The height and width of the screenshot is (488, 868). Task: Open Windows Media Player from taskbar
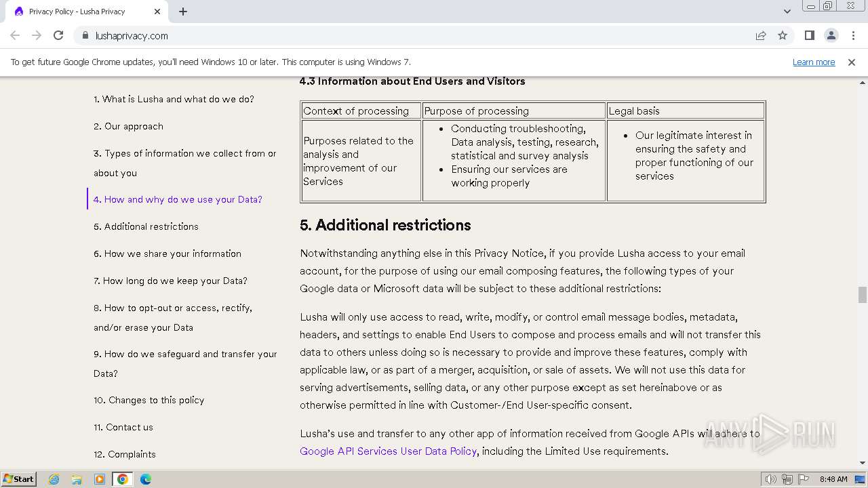(100, 479)
